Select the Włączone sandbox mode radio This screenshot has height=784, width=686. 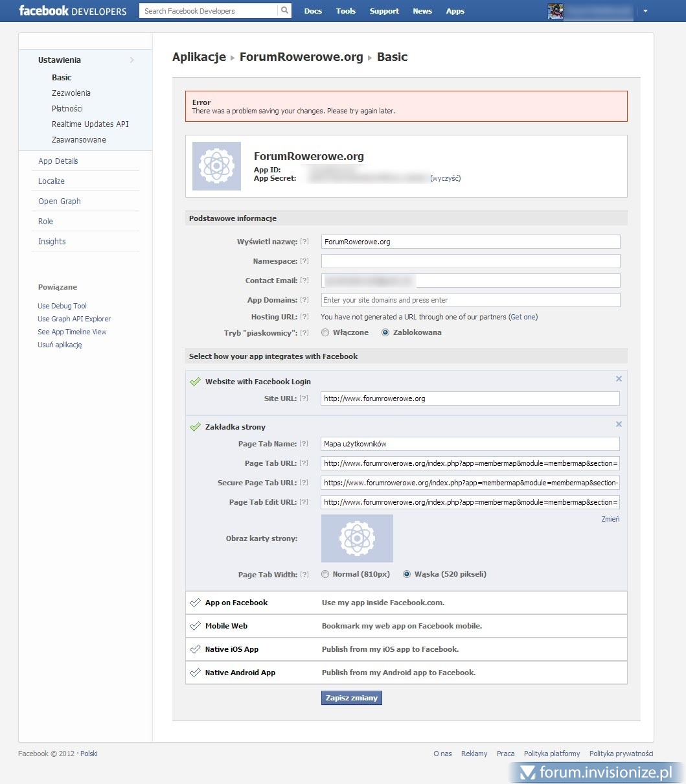(325, 332)
